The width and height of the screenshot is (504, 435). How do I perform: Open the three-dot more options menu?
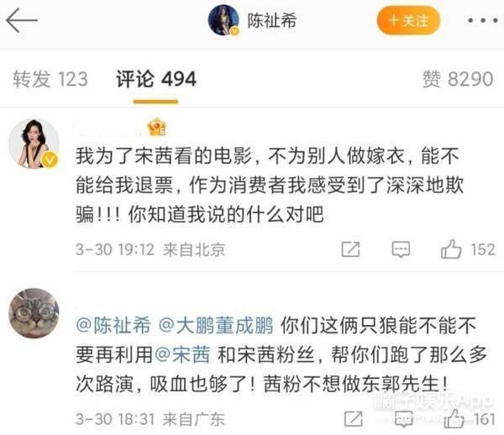pos(482,21)
